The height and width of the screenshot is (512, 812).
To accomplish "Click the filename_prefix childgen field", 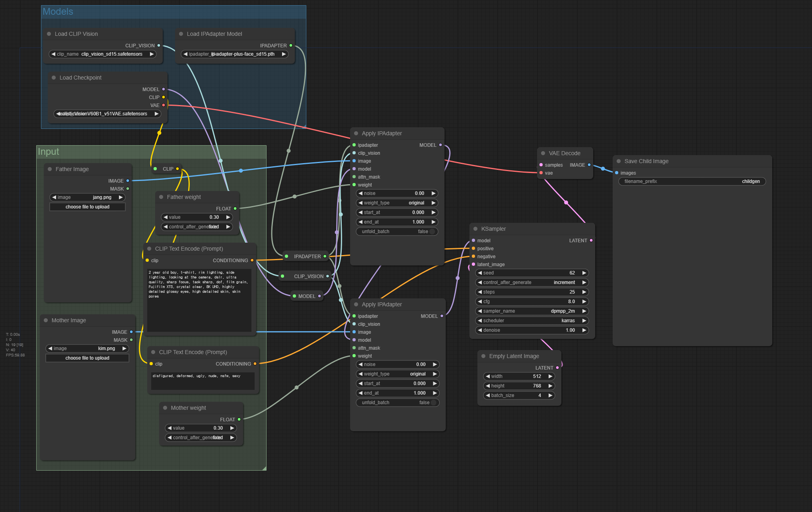I will [692, 181].
